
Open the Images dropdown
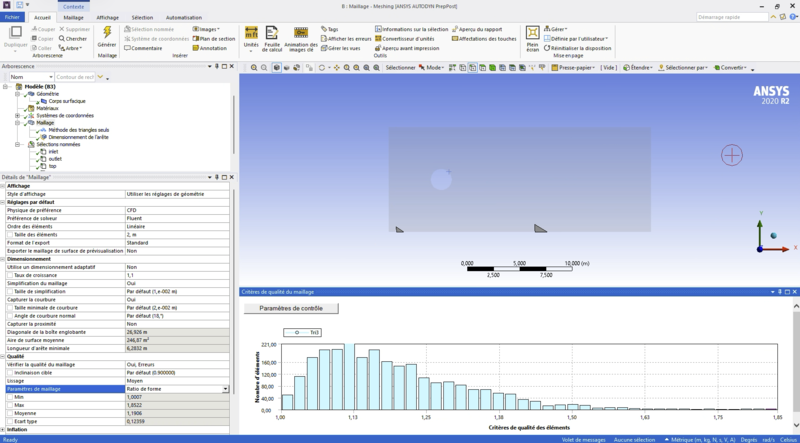pos(206,29)
